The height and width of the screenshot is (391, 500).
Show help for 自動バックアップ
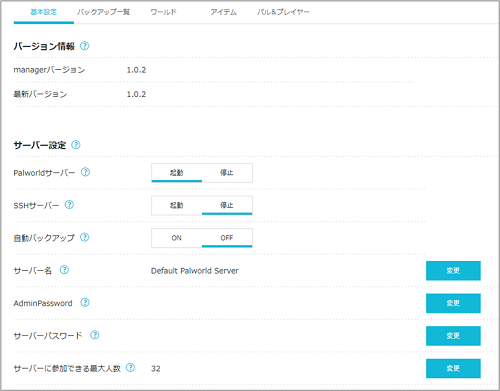[85, 237]
